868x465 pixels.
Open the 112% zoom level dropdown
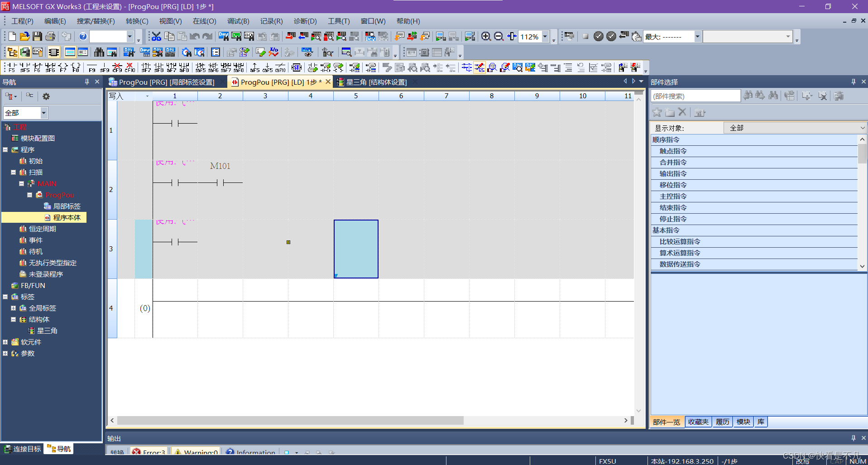pyautogui.click(x=545, y=37)
